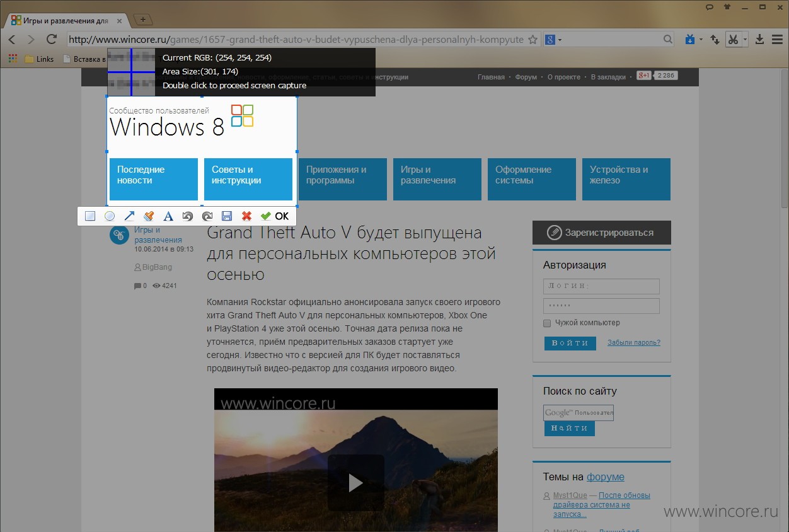Image resolution: width=789 pixels, height=532 pixels.
Task: Click the 'Забыли пароль?' link
Action: tap(634, 343)
